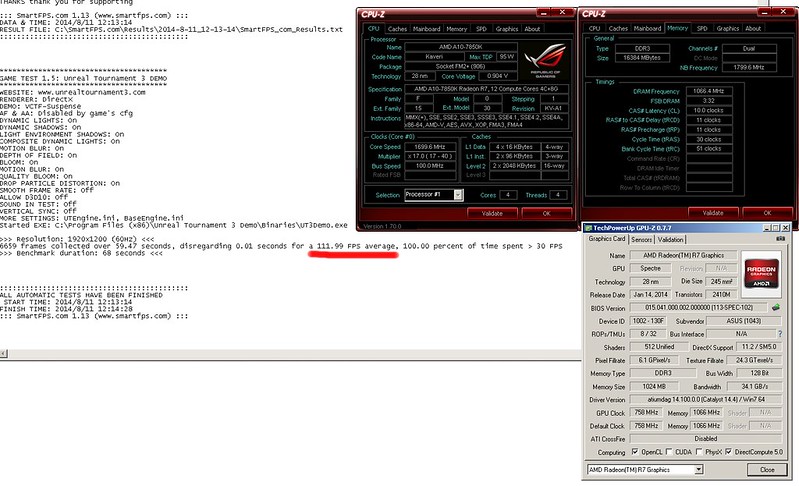Click the Radeon Graphics logo in GPU-Z
The image size is (799, 486).
761,274
